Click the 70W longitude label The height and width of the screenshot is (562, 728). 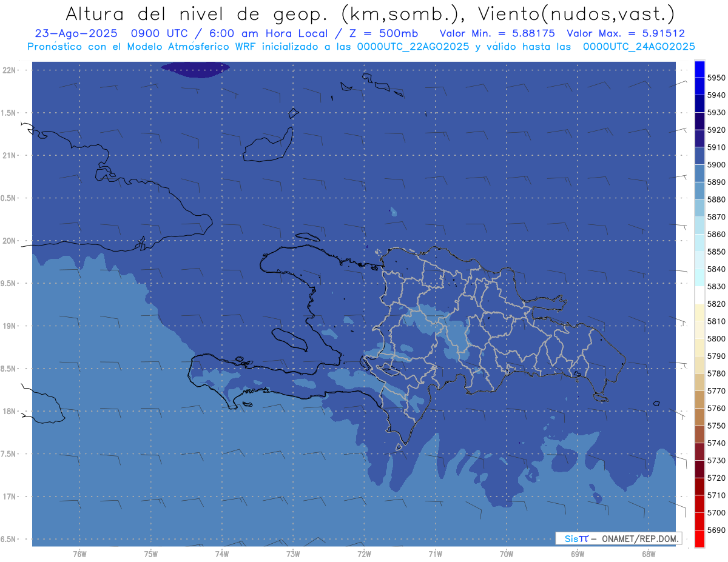click(x=507, y=554)
